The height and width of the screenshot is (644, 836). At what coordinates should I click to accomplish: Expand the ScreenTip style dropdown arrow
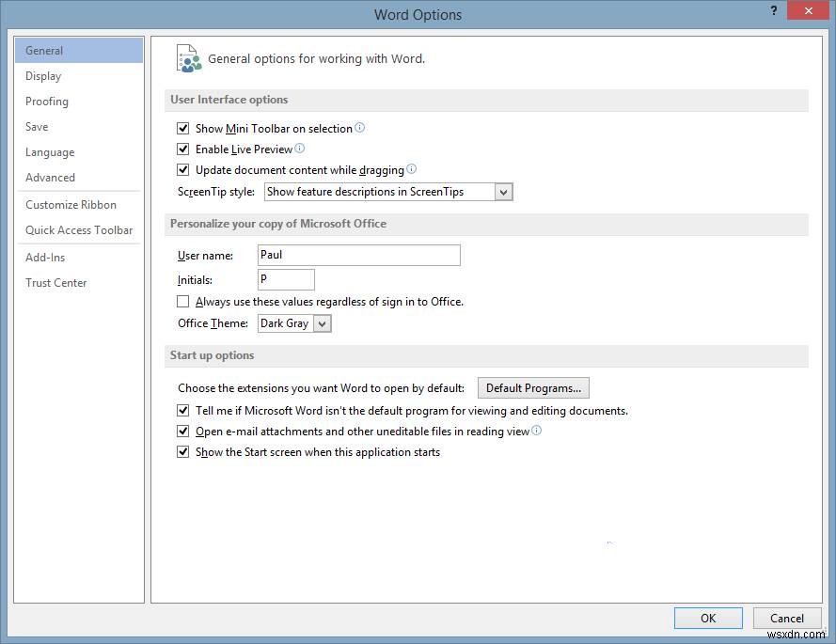pyautogui.click(x=503, y=192)
